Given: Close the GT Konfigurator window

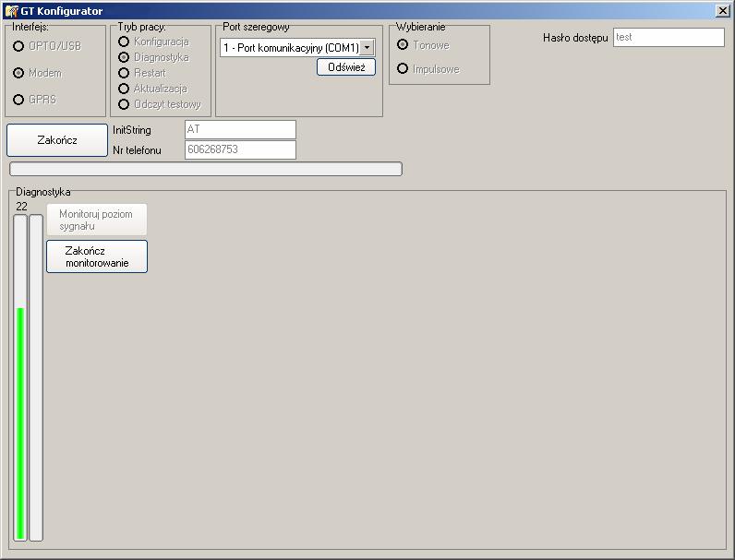Looking at the screenshot, I should [x=722, y=11].
